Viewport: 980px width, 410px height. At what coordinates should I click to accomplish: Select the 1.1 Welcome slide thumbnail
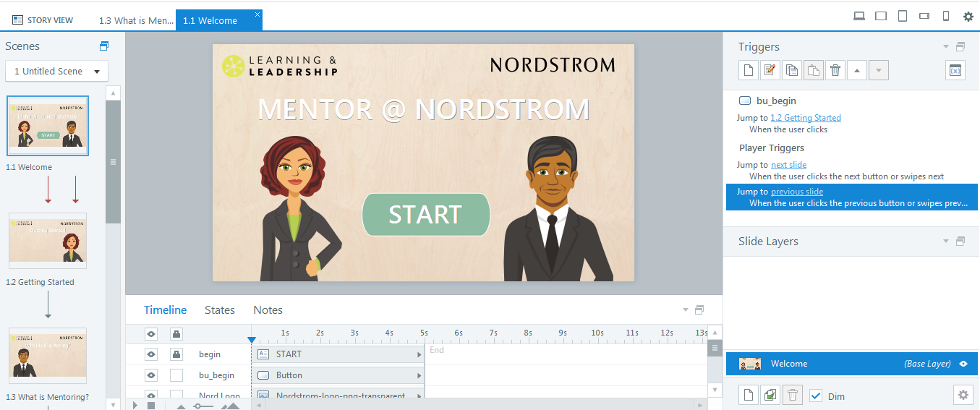tap(48, 126)
